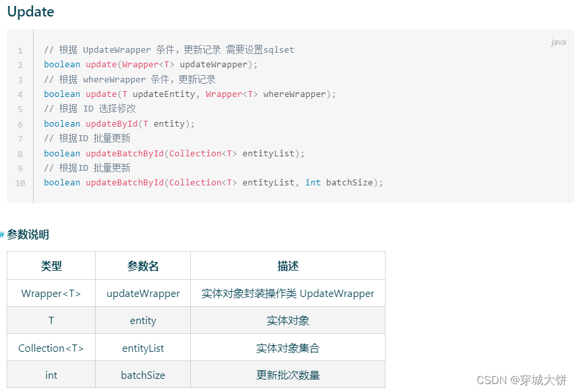Screen dimensions: 577x392
Task: Click the updateWrapper table cell
Action: click(143, 294)
